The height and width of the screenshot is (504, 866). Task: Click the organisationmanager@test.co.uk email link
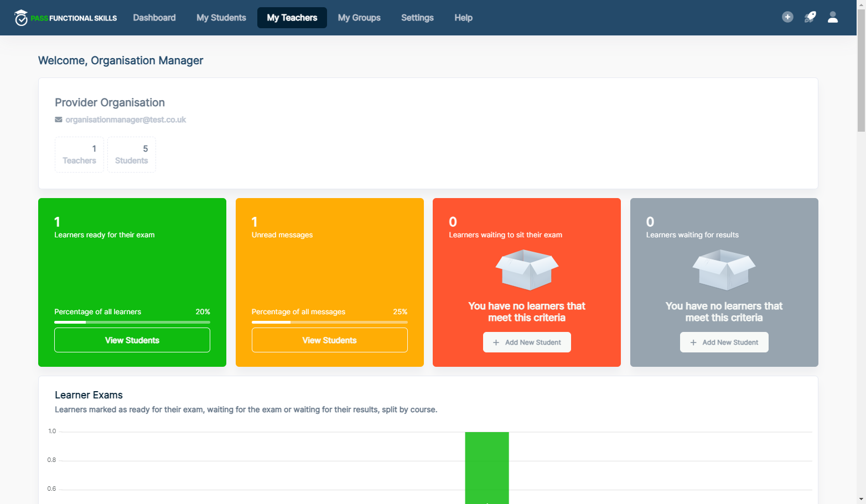126,119
